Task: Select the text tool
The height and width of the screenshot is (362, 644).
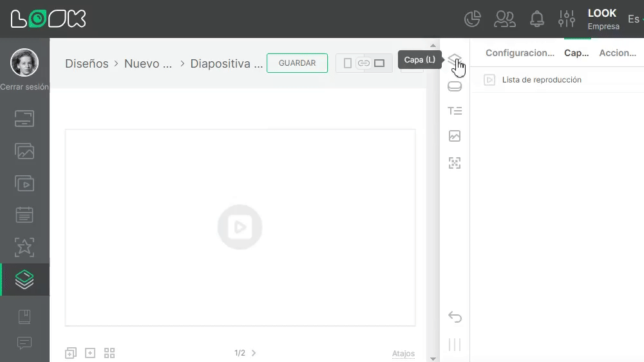Action: click(455, 111)
